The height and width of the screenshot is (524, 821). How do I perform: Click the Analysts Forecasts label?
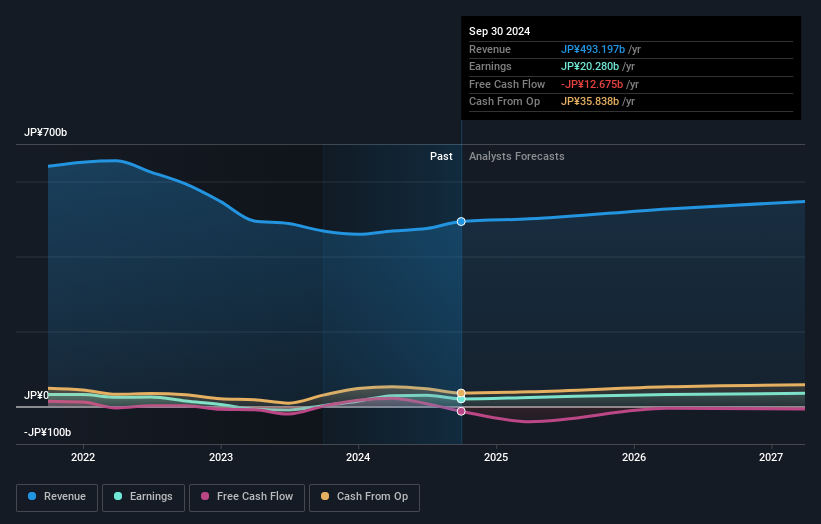coord(516,156)
